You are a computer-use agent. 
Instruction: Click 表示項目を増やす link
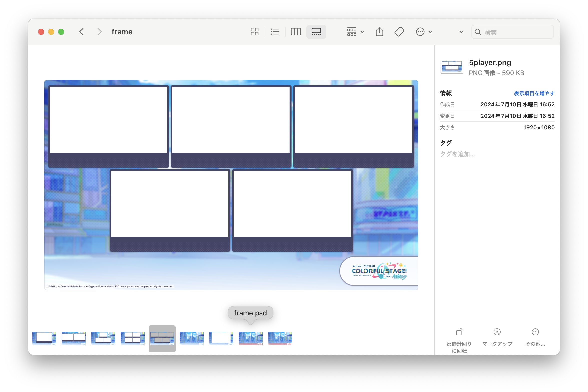point(534,93)
